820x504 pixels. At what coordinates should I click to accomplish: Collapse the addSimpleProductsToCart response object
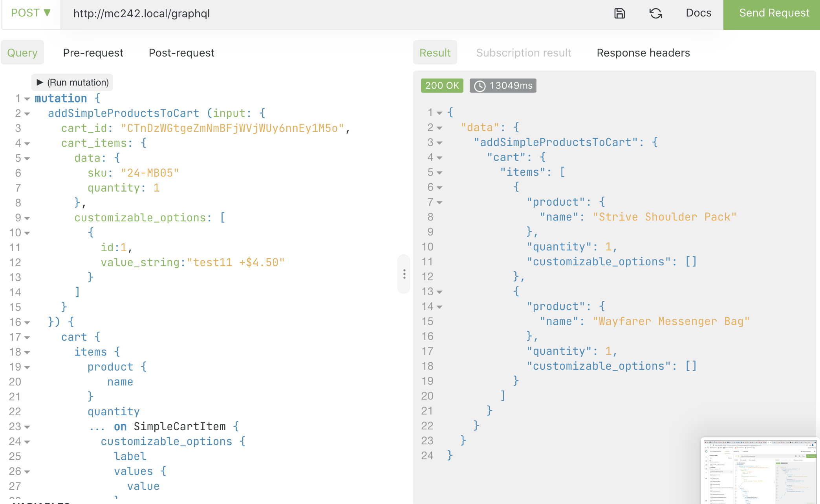tap(439, 143)
